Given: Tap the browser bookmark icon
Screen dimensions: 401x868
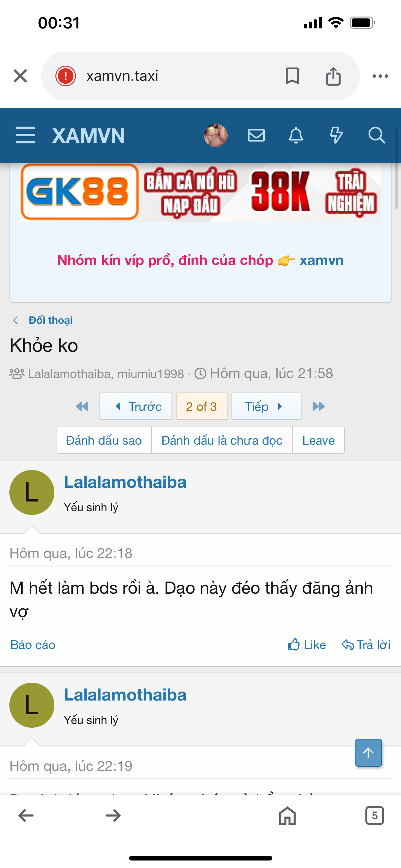Looking at the screenshot, I should point(292,76).
